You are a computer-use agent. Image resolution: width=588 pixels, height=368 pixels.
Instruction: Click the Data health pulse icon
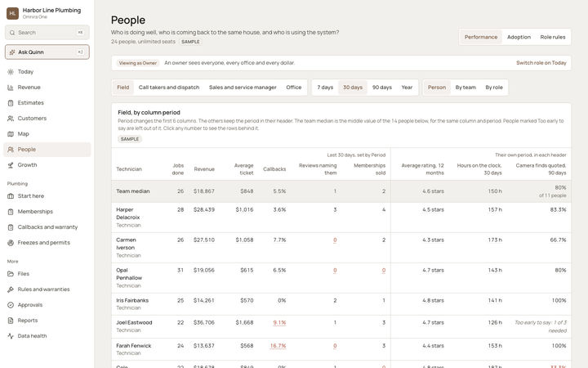(11, 336)
